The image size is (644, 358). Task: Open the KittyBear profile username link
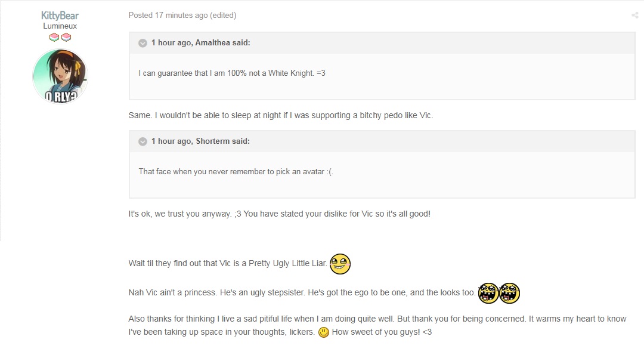(60, 16)
